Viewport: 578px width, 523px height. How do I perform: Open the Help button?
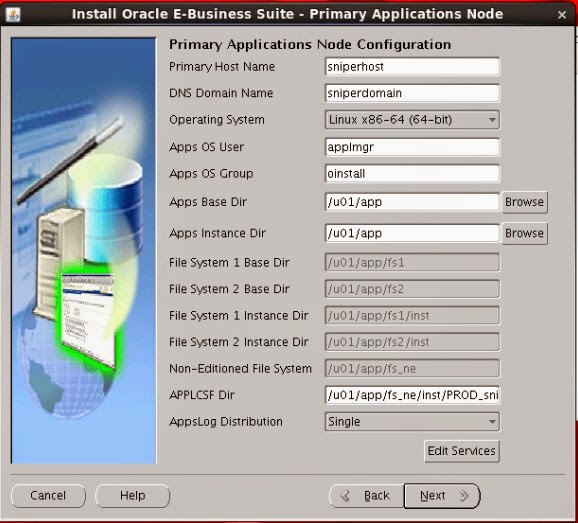(x=132, y=496)
